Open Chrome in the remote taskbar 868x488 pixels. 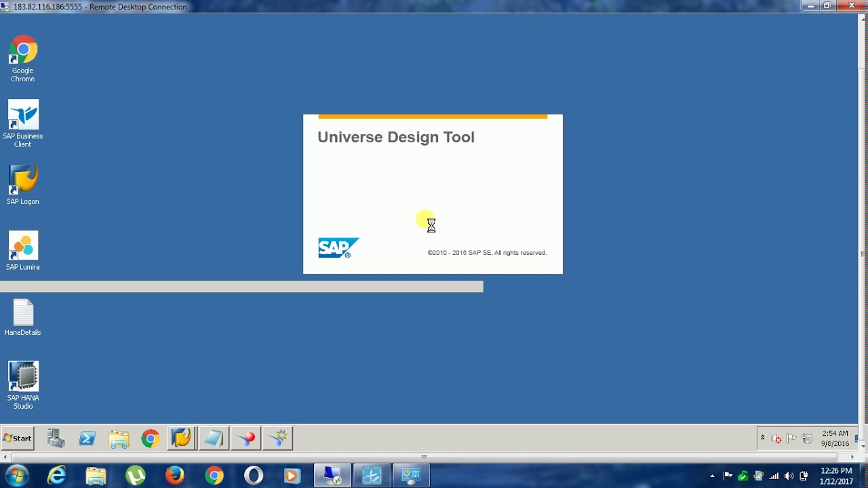click(x=151, y=439)
